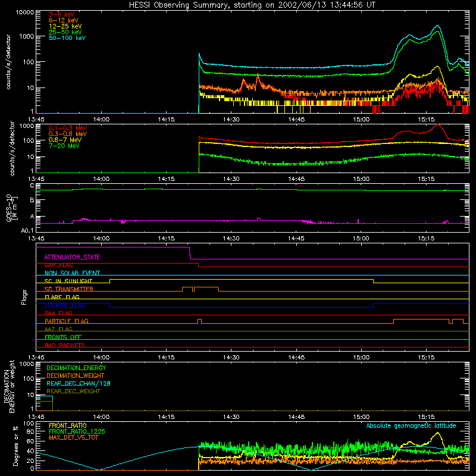The image size is (476, 476).
Task: Select the ATTENUATOR_STATE flag label
Action: (x=72, y=258)
